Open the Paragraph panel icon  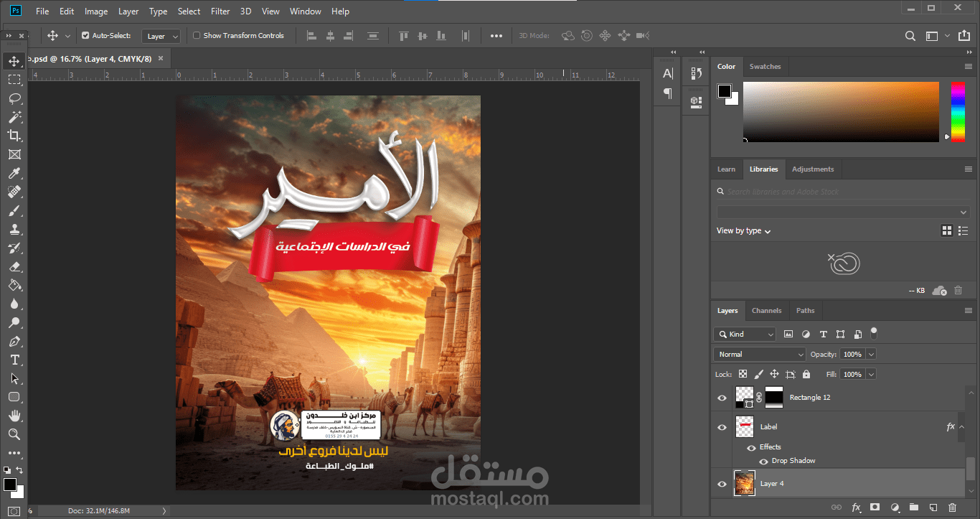coord(668,93)
